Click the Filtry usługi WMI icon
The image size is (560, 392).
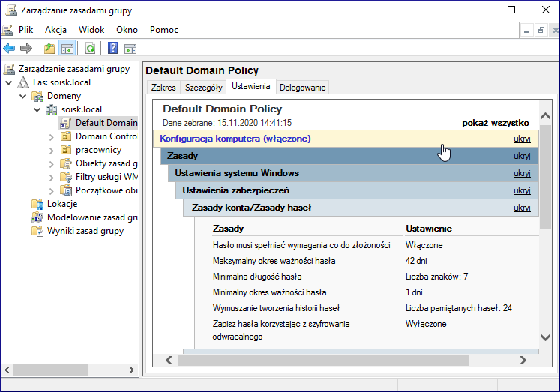[66, 177]
